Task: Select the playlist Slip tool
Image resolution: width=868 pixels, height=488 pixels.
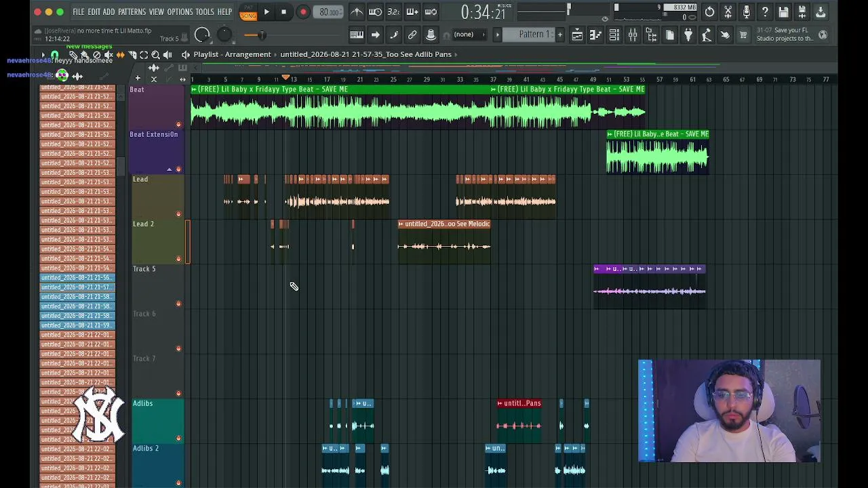Action: (121, 54)
